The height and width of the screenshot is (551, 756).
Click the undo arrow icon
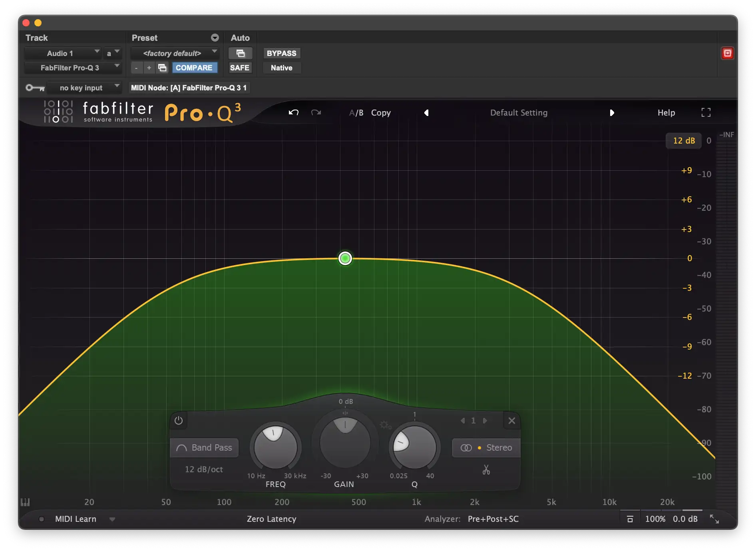tap(294, 113)
